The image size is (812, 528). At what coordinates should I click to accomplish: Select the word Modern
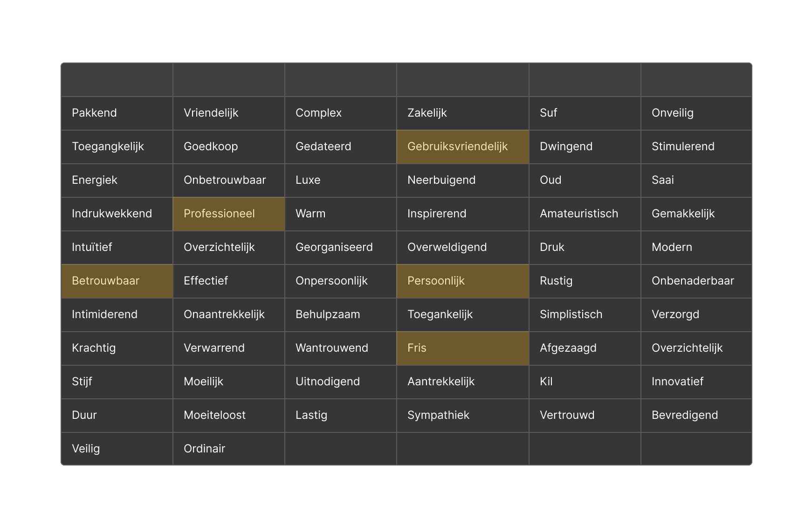click(696, 247)
